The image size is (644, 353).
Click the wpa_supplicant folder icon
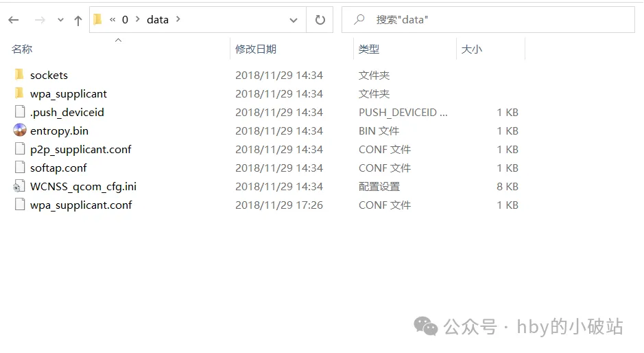click(19, 93)
